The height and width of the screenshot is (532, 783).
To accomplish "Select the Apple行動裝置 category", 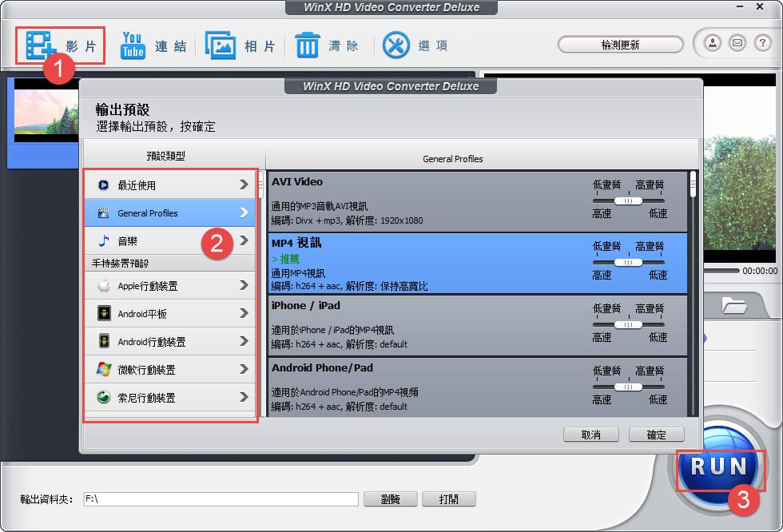I will (169, 285).
